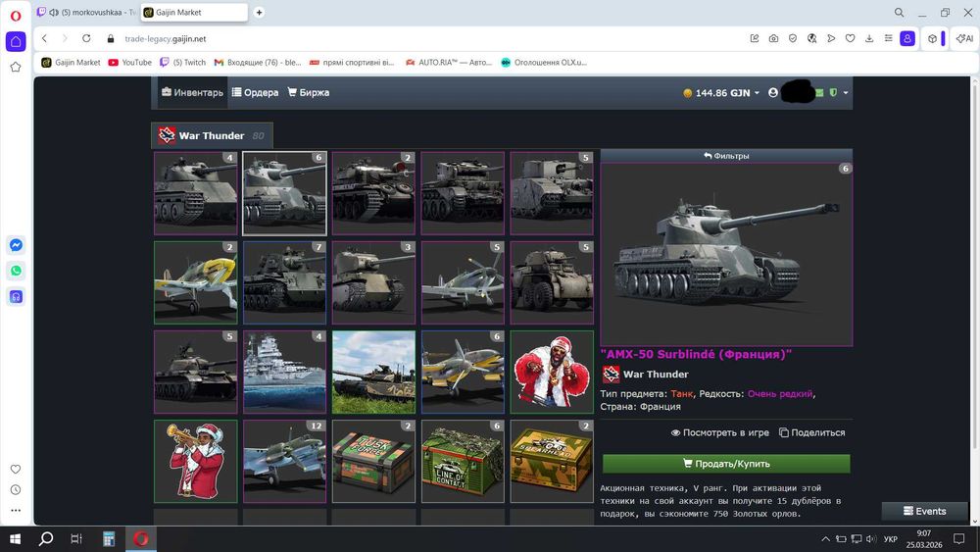Open a new tab with plus button

tap(259, 13)
